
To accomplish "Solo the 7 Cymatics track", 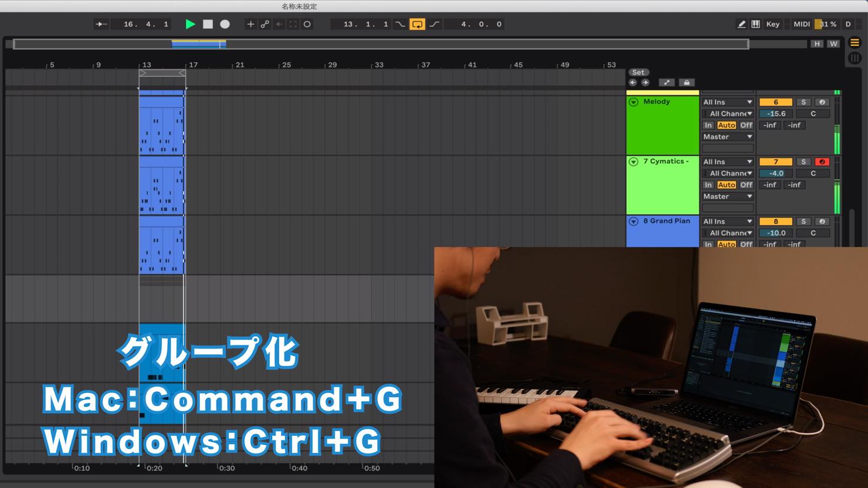I will [x=803, y=162].
